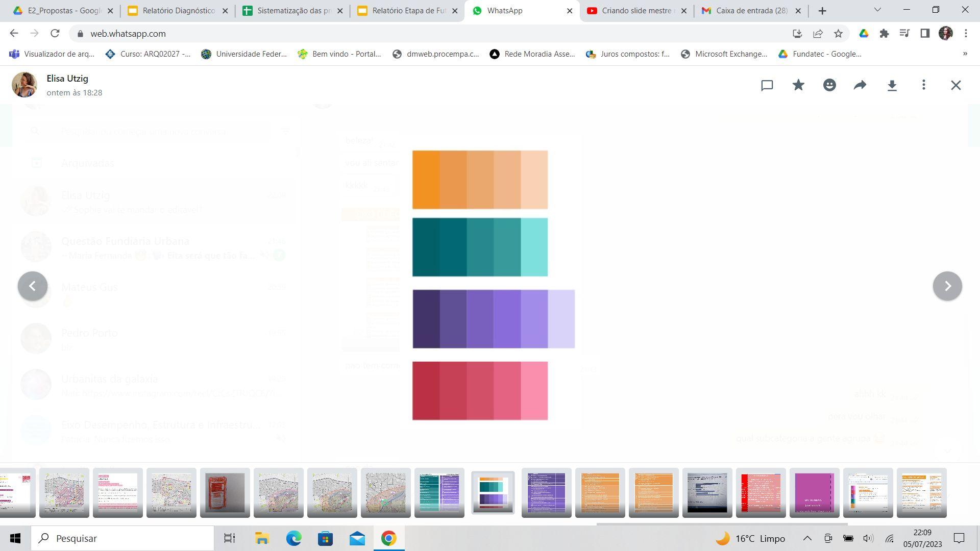
Task: Open the three-dot viewer menu
Action: [923, 85]
